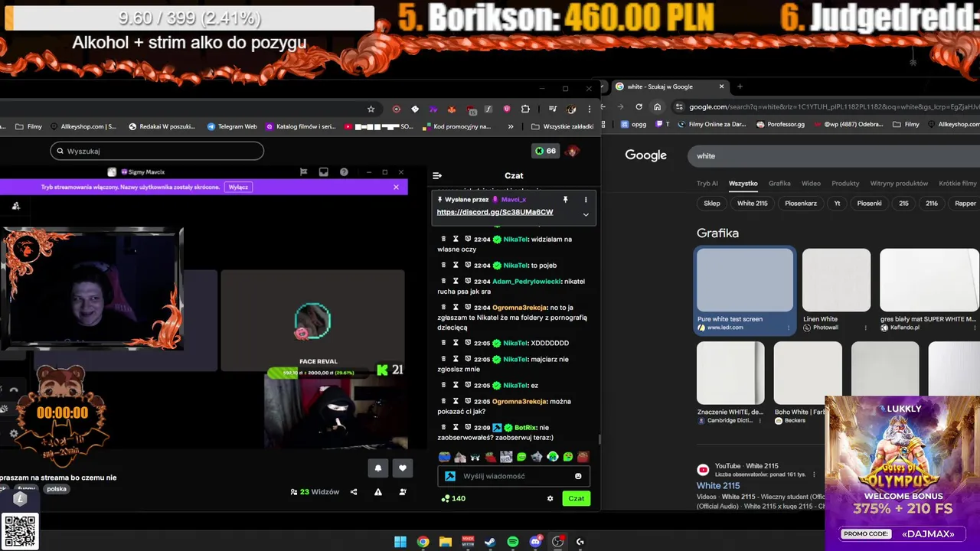Click the polska stream tag
This screenshot has width=980, height=551.
[57, 489]
